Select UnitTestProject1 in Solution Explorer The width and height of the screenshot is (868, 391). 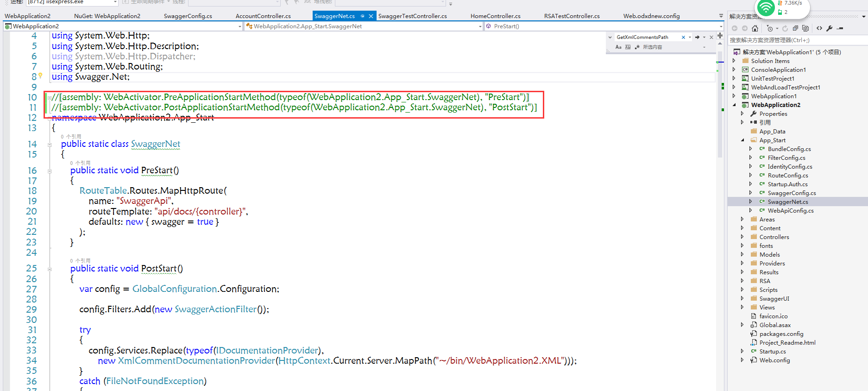coord(772,79)
